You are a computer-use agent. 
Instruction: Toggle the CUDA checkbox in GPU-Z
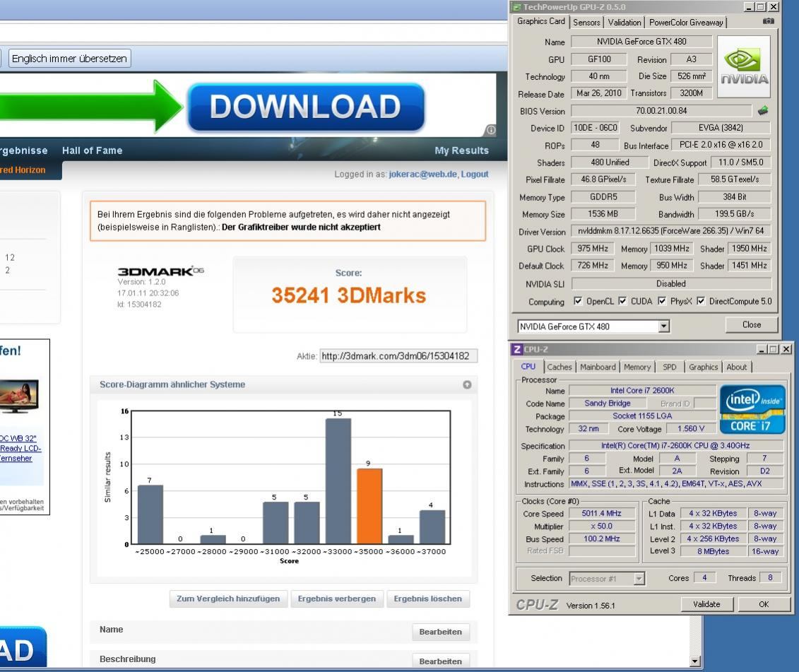click(x=622, y=301)
